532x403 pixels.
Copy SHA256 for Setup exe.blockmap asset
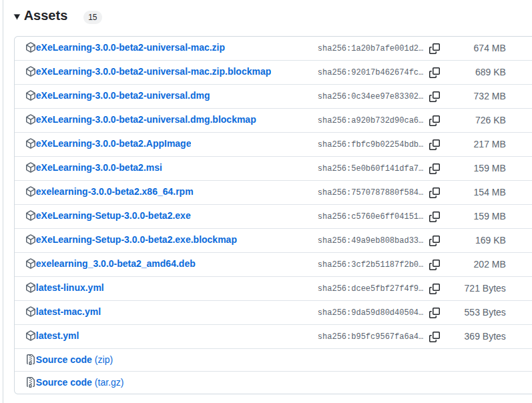(435, 240)
